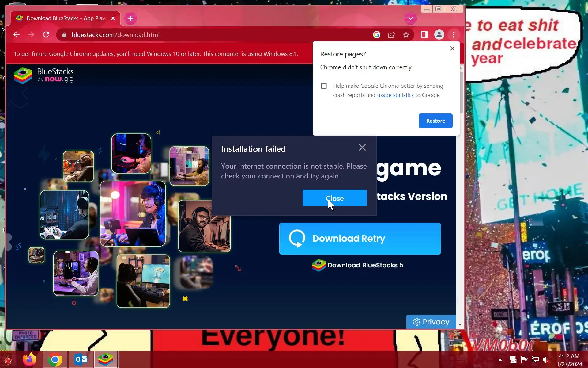Click the Chrome reload page icon
The height and width of the screenshot is (368, 588).
click(x=46, y=35)
